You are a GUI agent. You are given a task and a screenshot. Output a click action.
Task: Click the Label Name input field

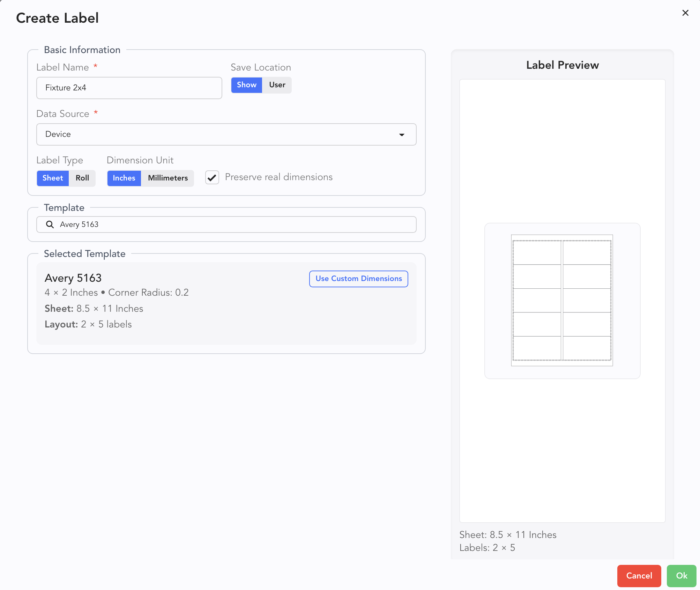129,88
